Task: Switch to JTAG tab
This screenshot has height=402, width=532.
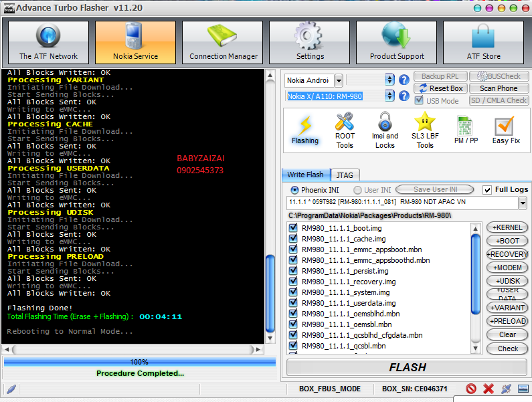Action: tap(345, 175)
